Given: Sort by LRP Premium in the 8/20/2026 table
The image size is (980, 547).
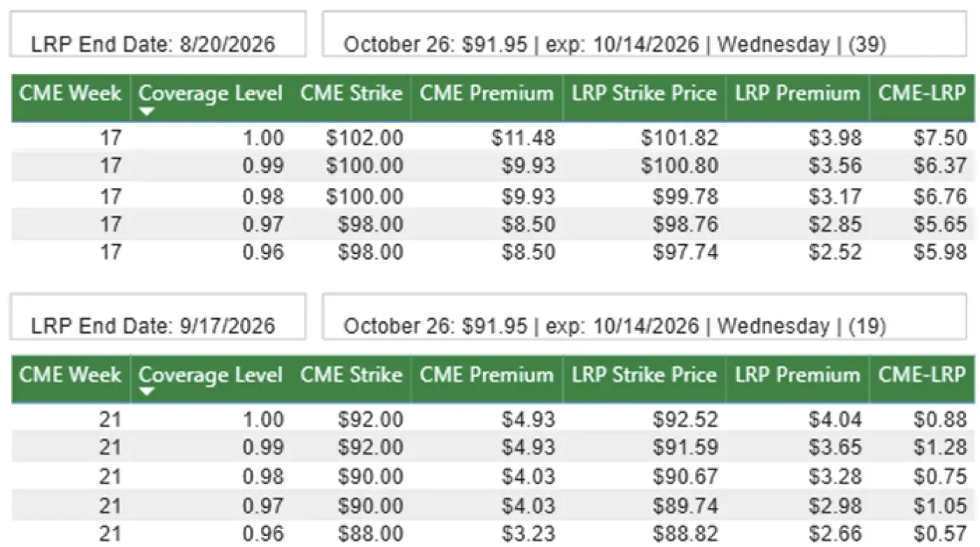Looking at the screenshot, I should coord(797,94).
